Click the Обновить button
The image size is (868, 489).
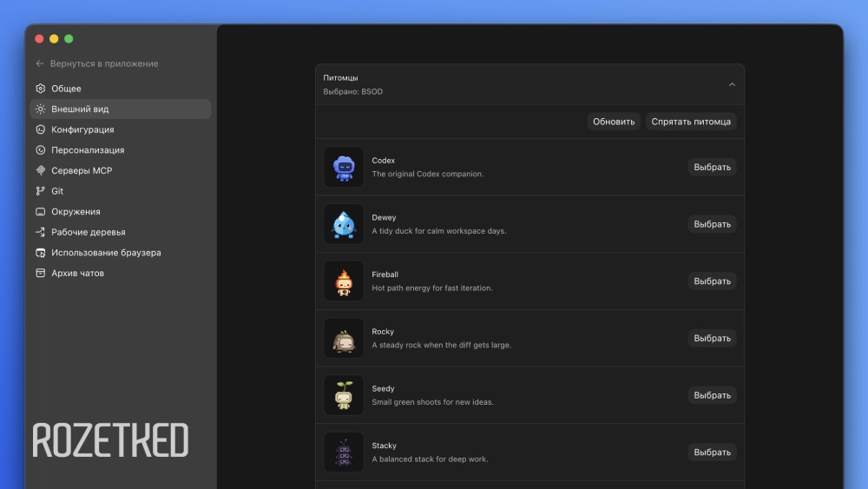[614, 122]
